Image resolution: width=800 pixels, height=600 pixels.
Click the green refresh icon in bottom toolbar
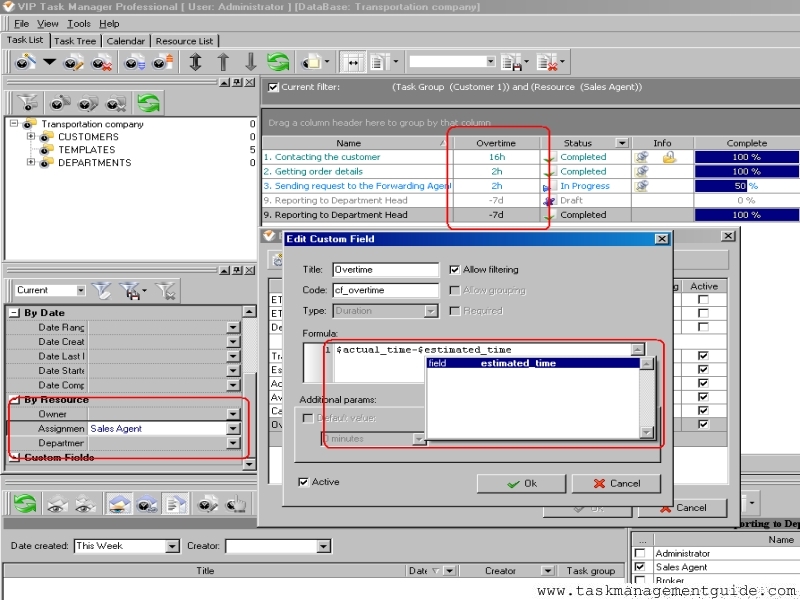pos(24,504)
